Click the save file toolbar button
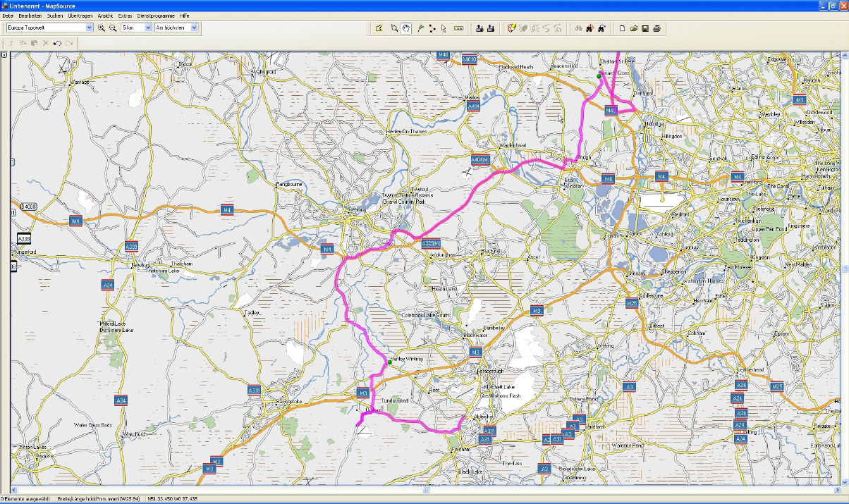Viewport: 849px width, 504px height. (645, 28)
